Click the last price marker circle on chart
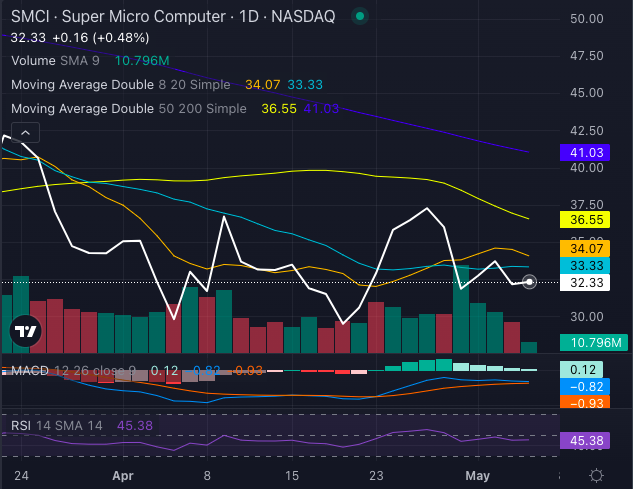The height and width of the screenshot is (489, 633). [x=529, y=282]
